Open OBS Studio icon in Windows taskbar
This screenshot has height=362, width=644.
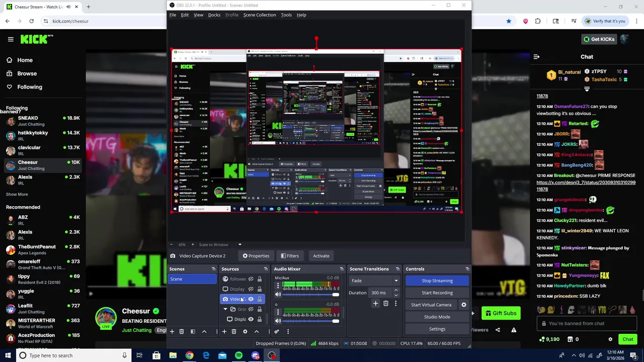pos(272,355)
